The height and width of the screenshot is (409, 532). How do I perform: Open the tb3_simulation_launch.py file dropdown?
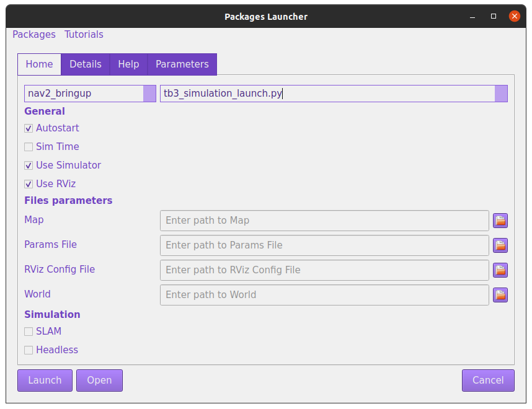coord(501,94)
